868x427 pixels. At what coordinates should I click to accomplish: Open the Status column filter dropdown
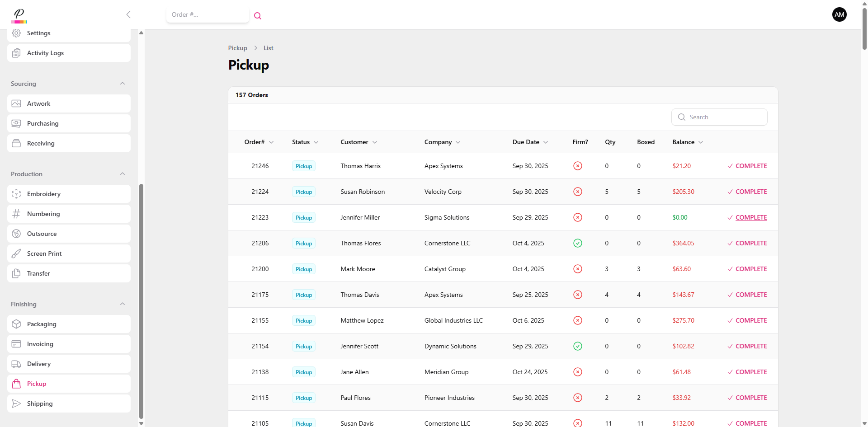pyautogui.click(x=316, y=142)
